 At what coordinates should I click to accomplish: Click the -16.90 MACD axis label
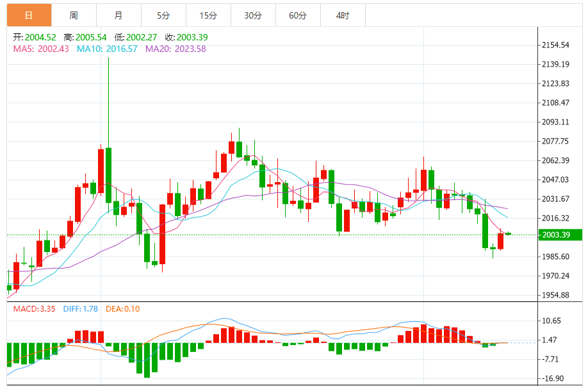point(553,378)
